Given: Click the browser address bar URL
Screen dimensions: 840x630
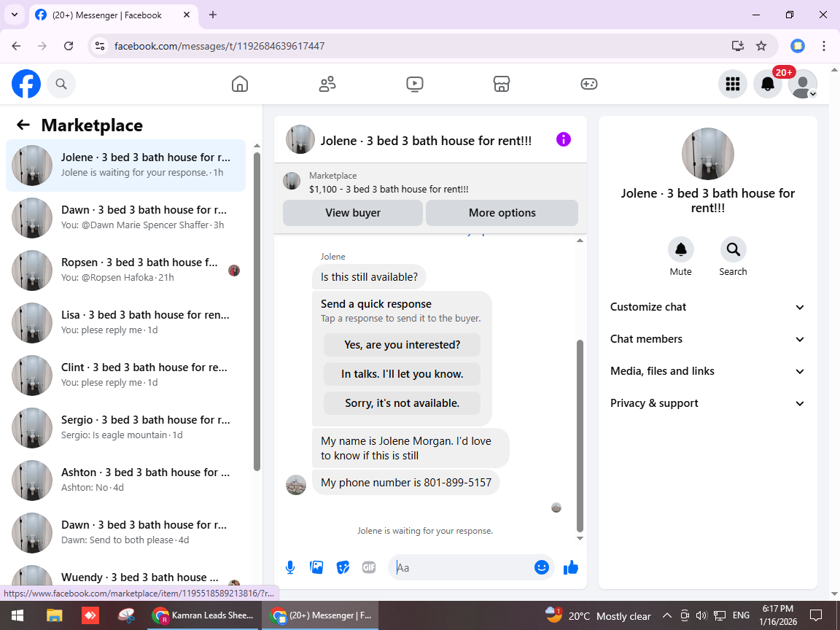Looking at the screenshot, I should pos(219,46).
